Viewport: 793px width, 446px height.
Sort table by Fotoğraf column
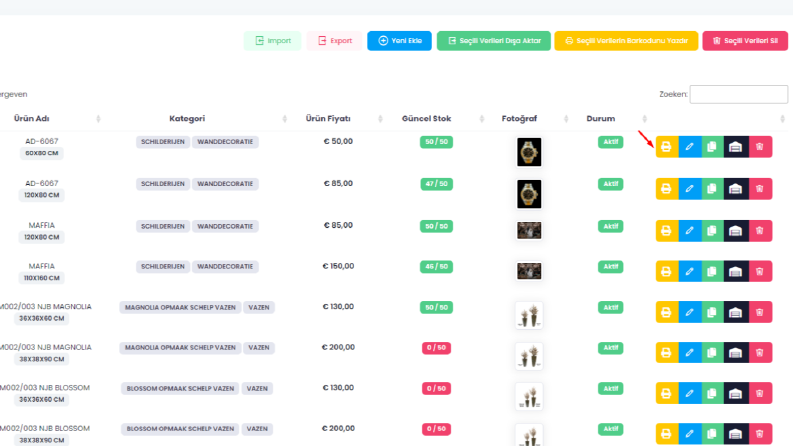tap(519, 118)
